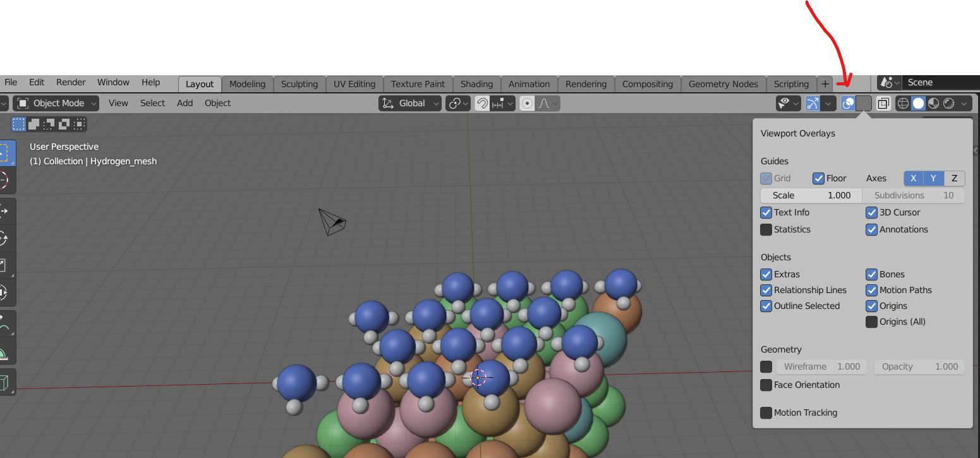Uncheck the Text Info checkbox
980x458 pixels.
pyautogui.click(x=766, y=212)
